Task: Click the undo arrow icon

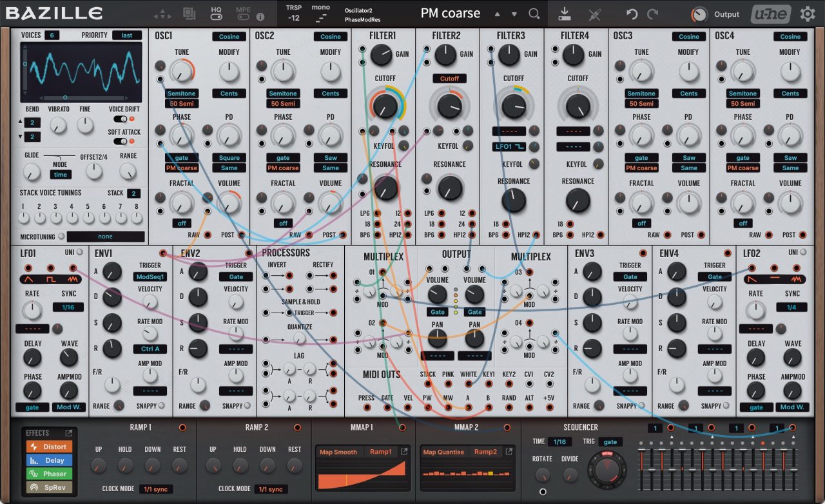Action: point(632,14)
